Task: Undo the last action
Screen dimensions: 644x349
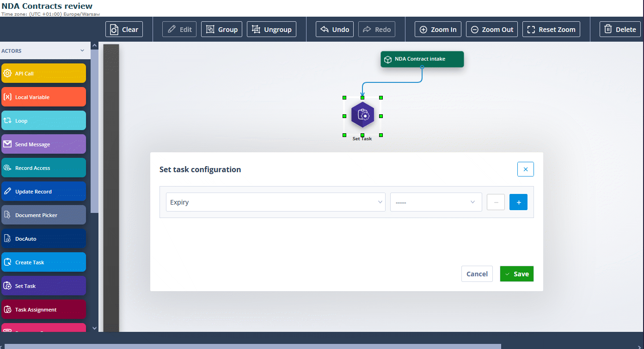Action: point(335,29)
